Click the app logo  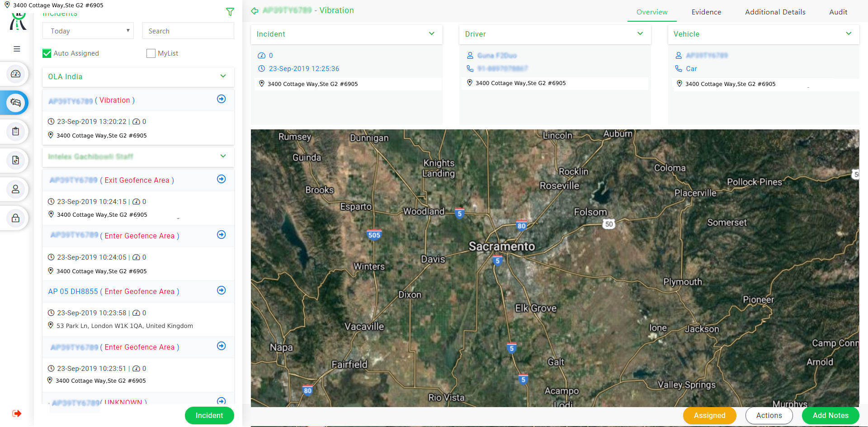click(18, 22)
